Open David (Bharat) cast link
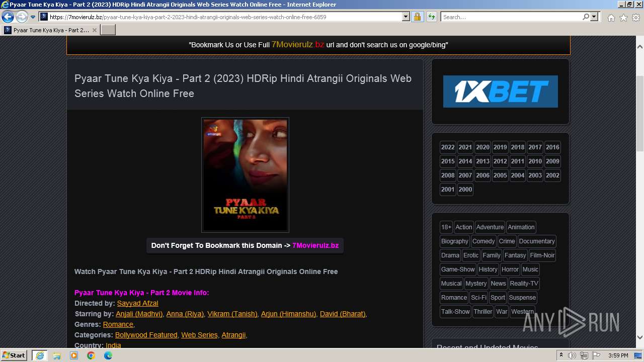The image size is (644, 362). (343, 314)
